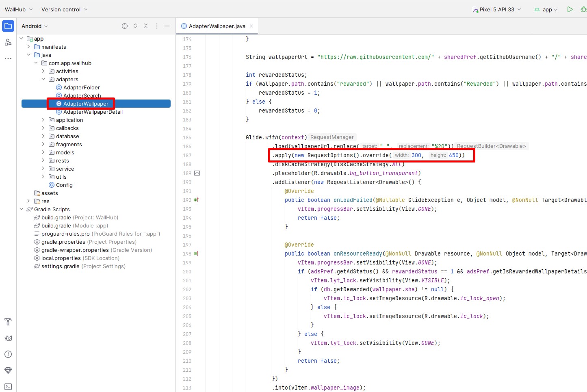The image size is (587, 392).
Task: Open gradle-wrapper.properties file
Action: point(97,250)
